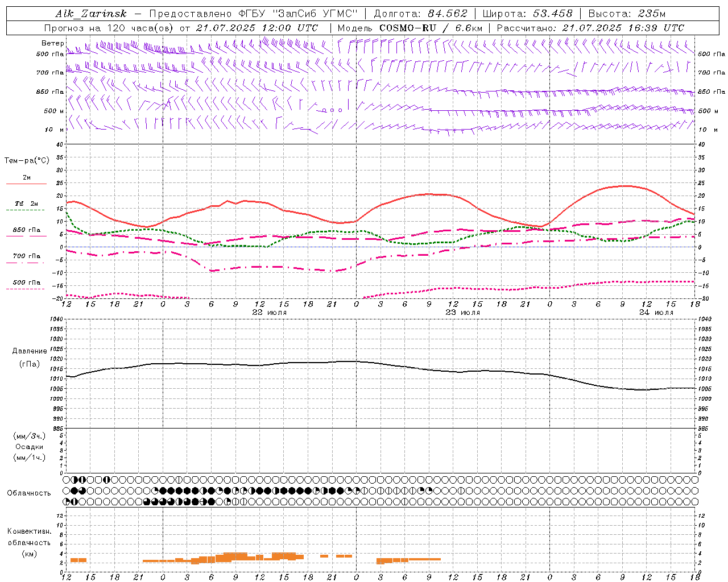Select the (мм/1ч.) precipitation unit label
Image resolution: width=728 pixels, height=582 pixels.
(x=30, y=458)
